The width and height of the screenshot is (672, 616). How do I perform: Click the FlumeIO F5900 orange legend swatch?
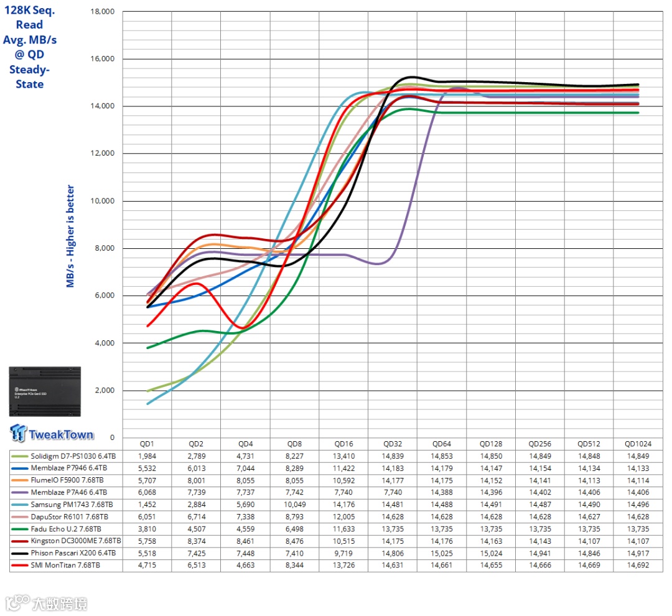[20, 480]
